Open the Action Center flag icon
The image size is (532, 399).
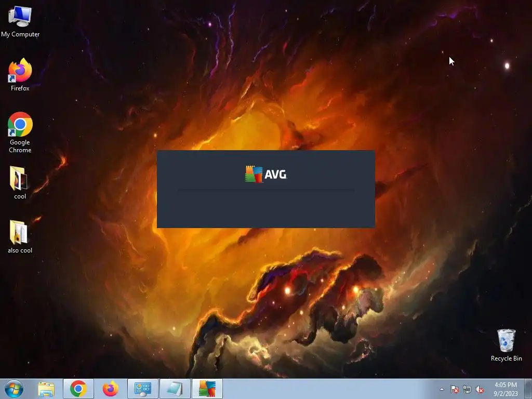click(455, 389)
